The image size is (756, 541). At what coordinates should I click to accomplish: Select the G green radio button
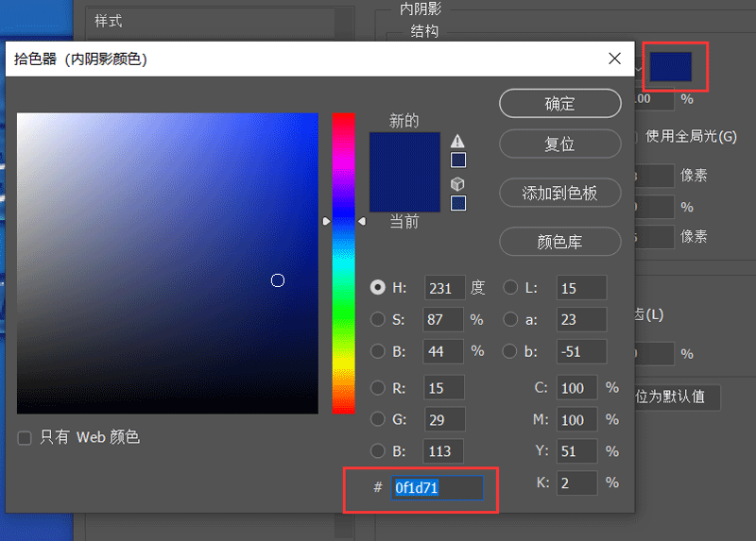[377, 419]
